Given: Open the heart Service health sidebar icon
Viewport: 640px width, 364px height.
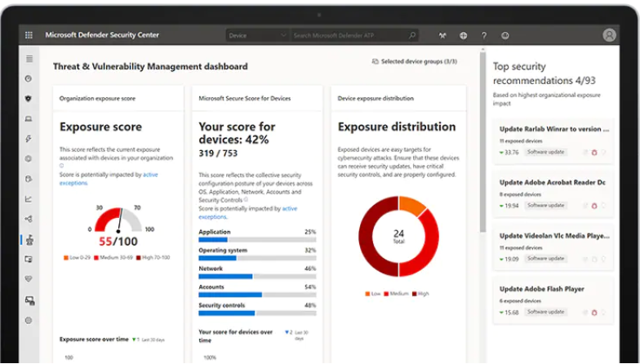Looking at the screenshot, I should tap(28, 279).
